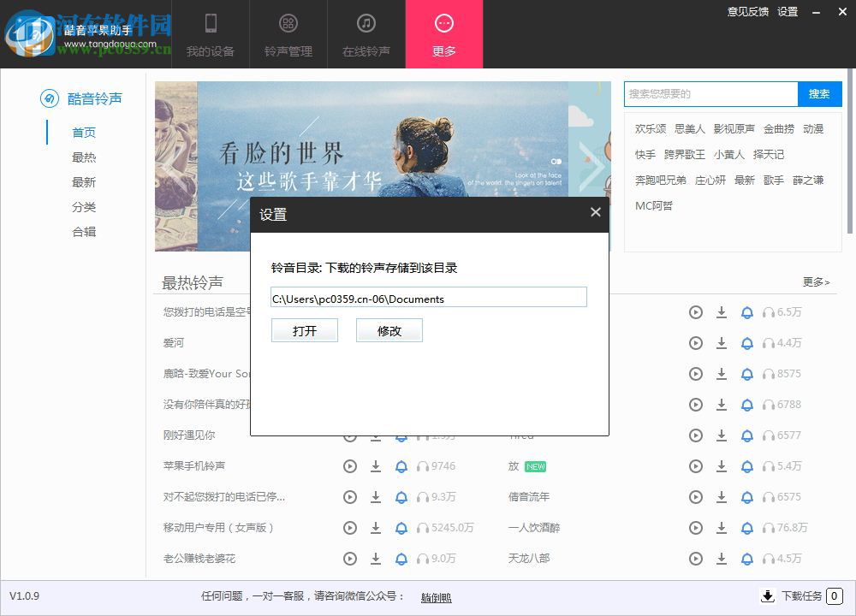This screenshot has width=856, height=616.
Task: Set 天龙八部 as ringtone via bell icon
Action: [748, 559]
